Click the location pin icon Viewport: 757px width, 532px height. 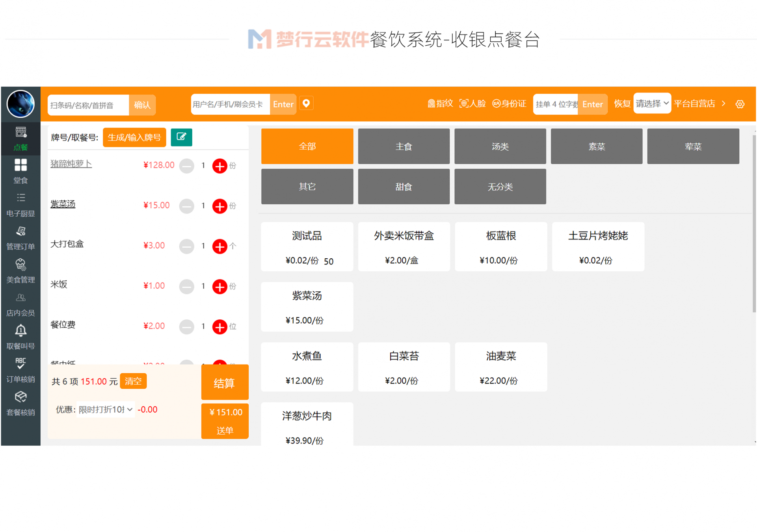306,104
